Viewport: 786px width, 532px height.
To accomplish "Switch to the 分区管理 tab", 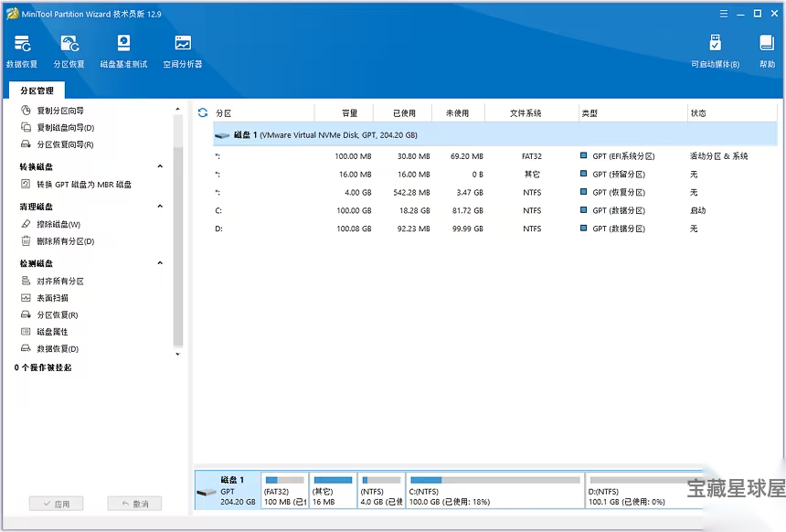I will (x=37, y=90).
